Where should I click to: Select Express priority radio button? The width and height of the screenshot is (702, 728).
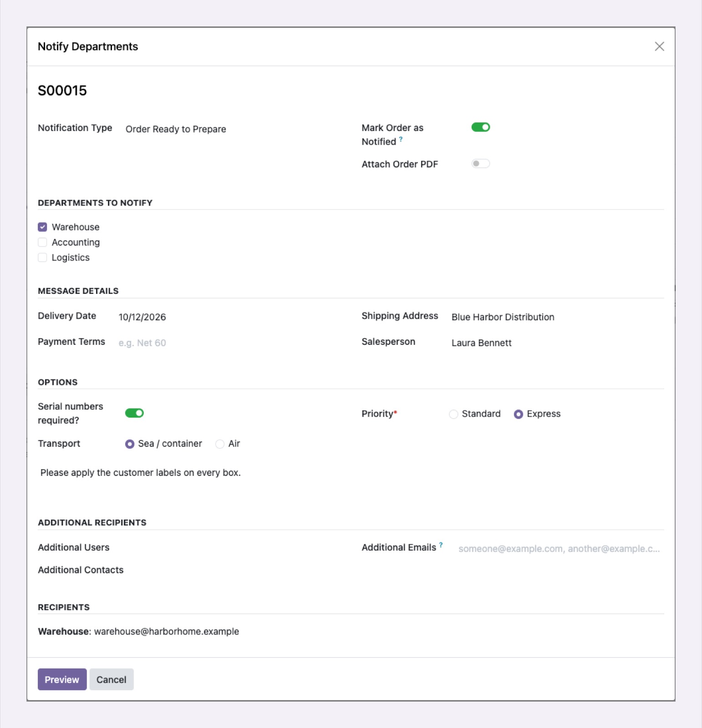518,414
